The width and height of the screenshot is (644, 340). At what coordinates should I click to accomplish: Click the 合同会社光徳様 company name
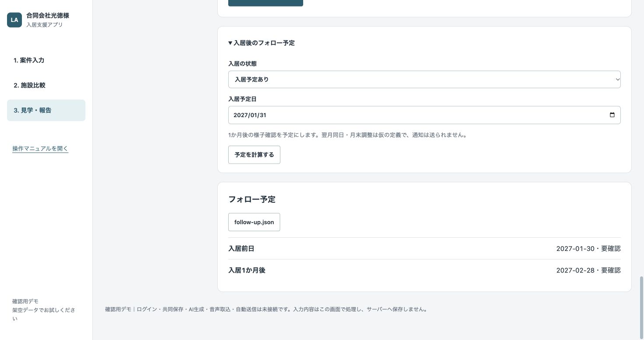(48, 15)
